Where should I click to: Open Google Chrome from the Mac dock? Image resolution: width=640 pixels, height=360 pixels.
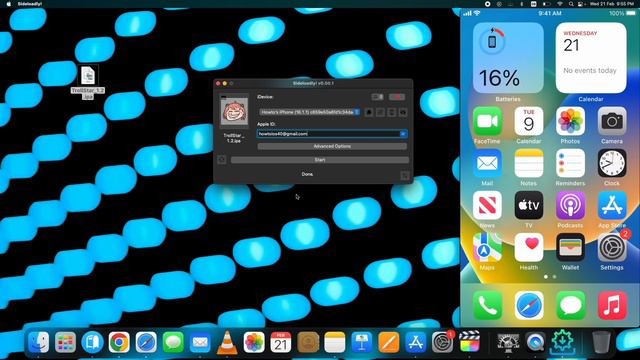click(x=119, y=342)
